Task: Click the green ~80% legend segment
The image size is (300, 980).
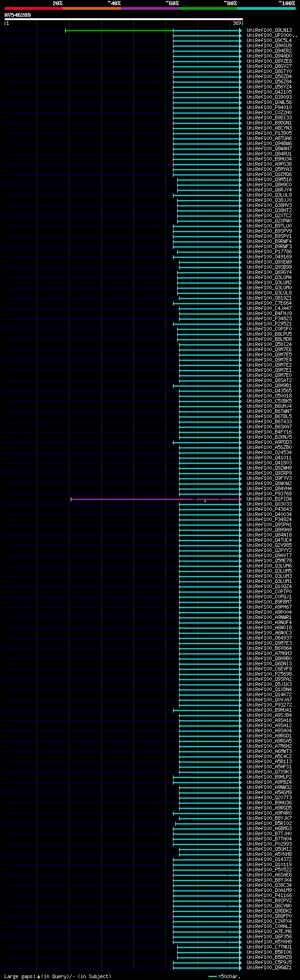Action: (208, 8)
